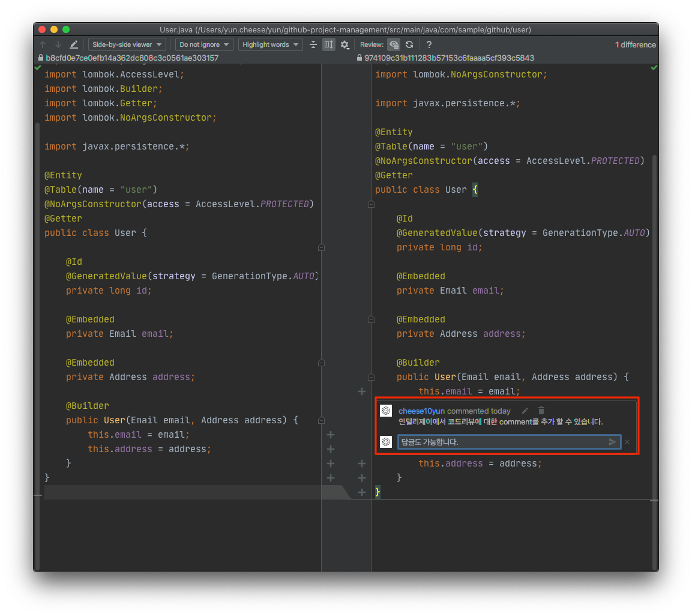The height and width of the screenshot is (616, 692).
Task: Click macOS green fullscreen window button
Action: [x=66, y=29]
